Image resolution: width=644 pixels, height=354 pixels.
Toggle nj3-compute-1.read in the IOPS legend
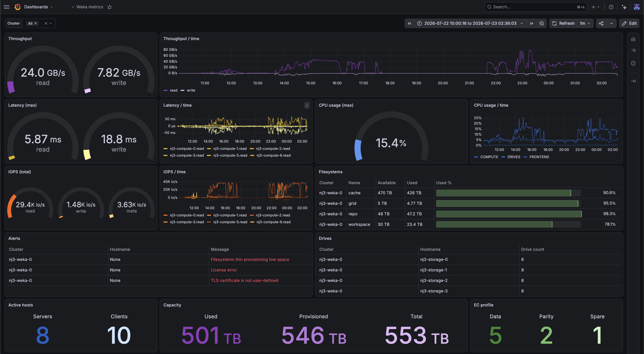point(227,215)
